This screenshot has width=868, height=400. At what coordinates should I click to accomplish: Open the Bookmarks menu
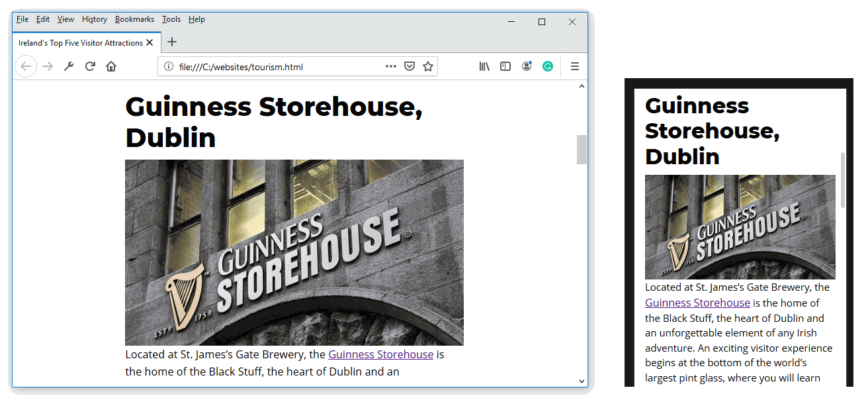pos(134,19)
